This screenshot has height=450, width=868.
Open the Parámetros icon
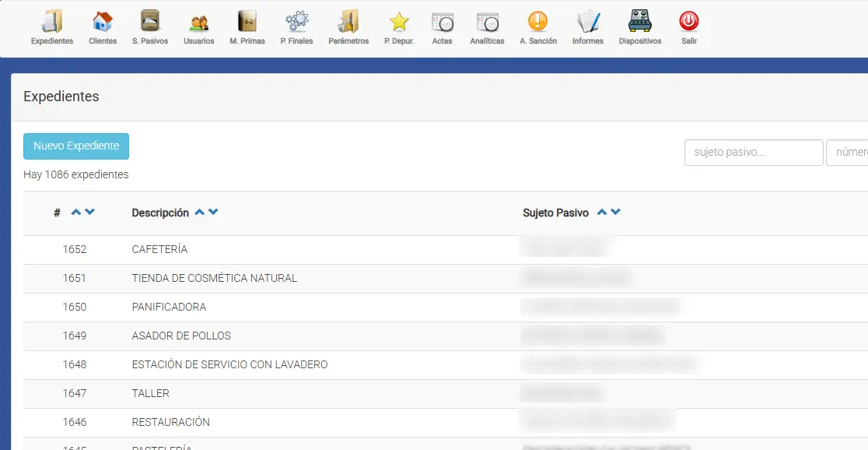[348, 23]
